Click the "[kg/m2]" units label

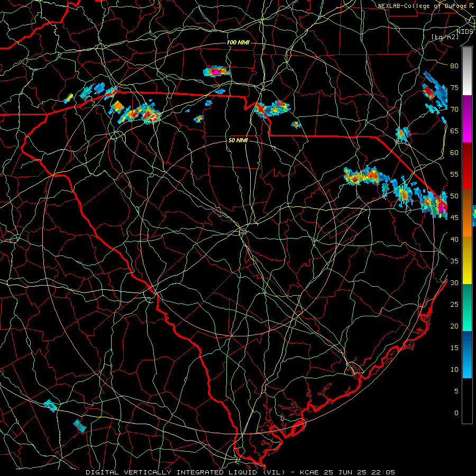(445, 37)
